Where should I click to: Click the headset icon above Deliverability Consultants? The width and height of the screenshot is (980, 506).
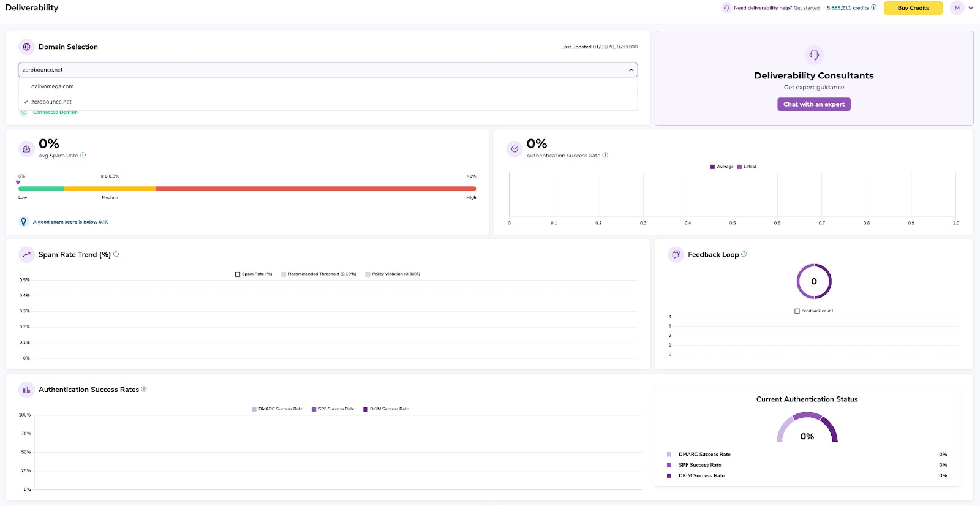pyautogui.click(x=814, y=55)
